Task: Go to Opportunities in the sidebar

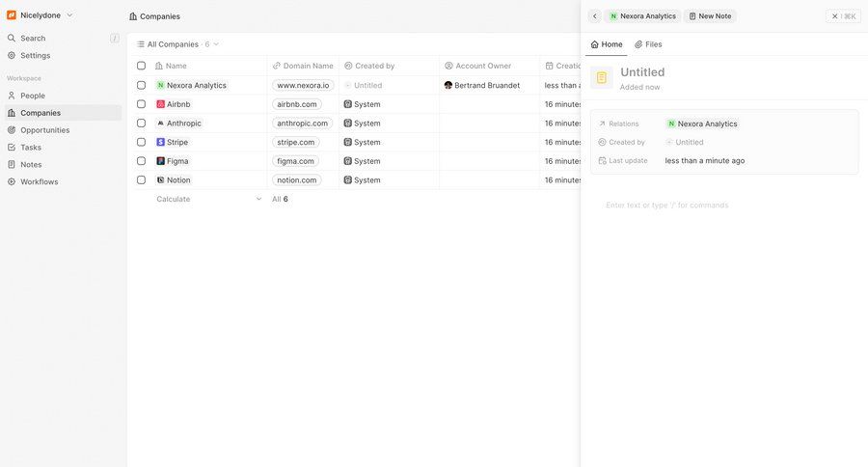Action: pos(44,130)
